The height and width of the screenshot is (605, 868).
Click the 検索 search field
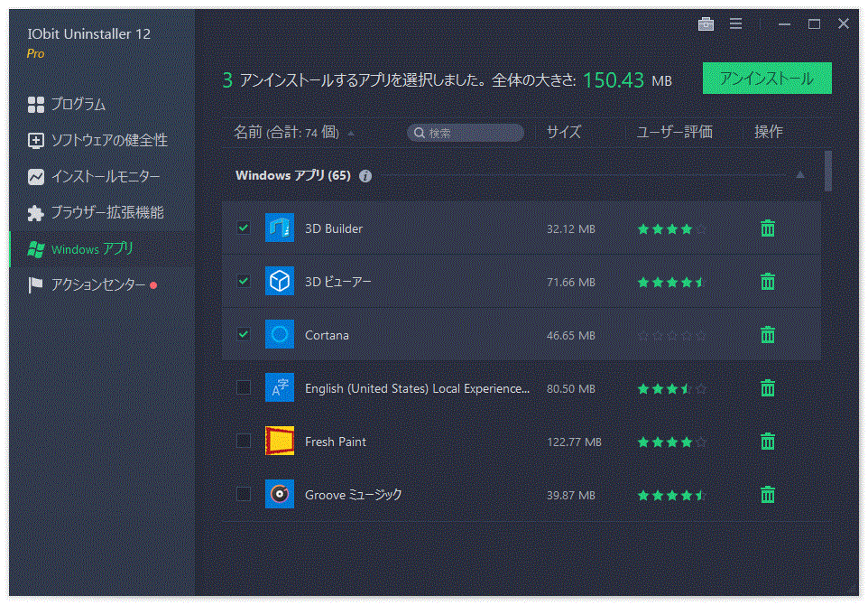[x=465, y=133]
